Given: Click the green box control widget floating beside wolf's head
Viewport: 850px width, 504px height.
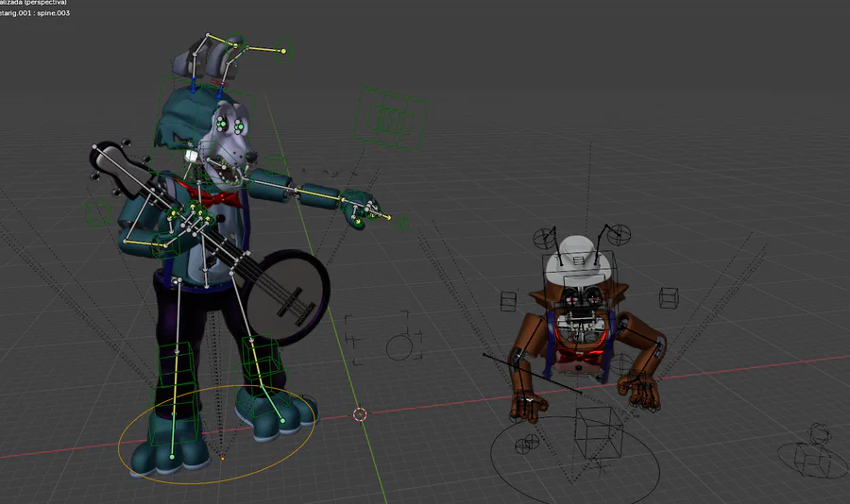Looking at the screenshot, I should pos(390,119).
